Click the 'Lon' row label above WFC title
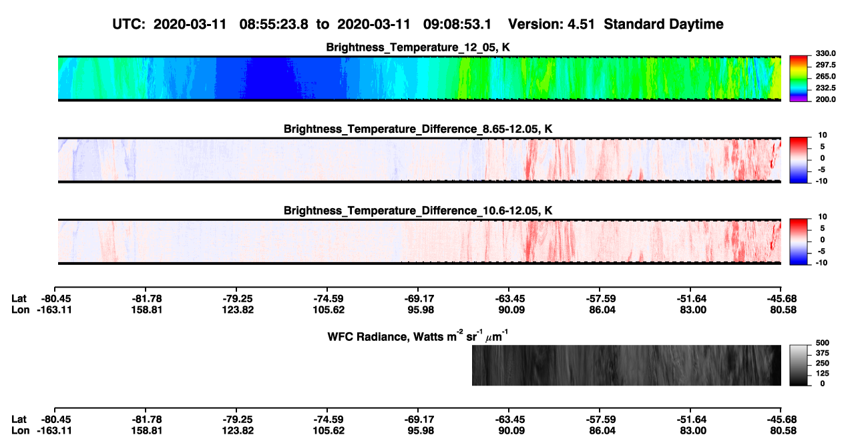Viewport: 868px width, 445px height. pos(20,310)
